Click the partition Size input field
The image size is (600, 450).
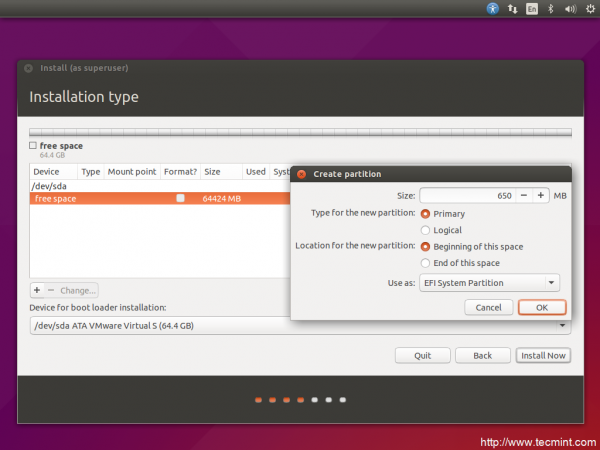coord(466,196)
